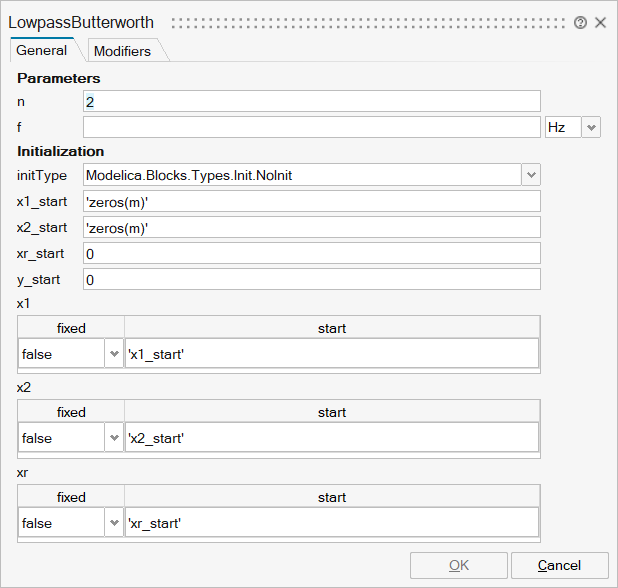618x588 pixels.
Task: Click the y_start input field
Action: 311,279
